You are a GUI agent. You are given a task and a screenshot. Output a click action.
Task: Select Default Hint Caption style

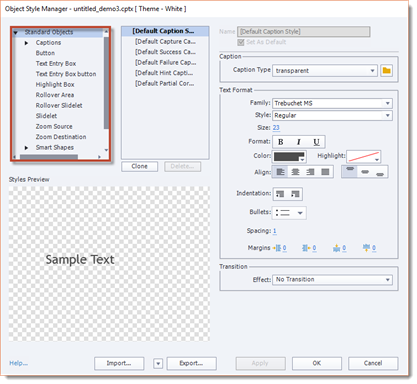click(165, 73)
